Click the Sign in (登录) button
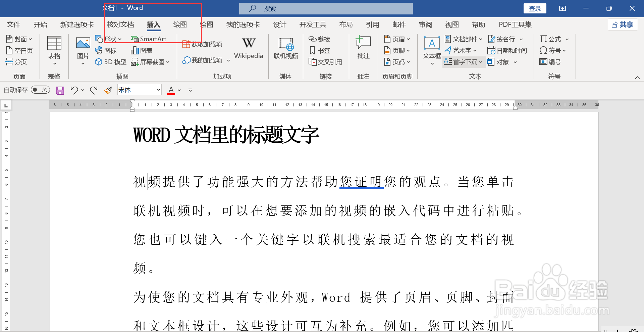Screen dimensions: 644x332 coord(535,8)
